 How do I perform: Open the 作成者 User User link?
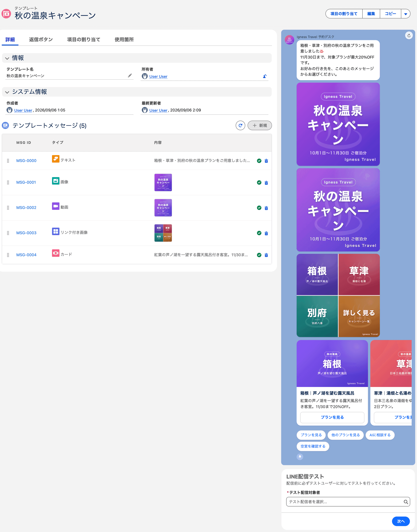[23, 110]
